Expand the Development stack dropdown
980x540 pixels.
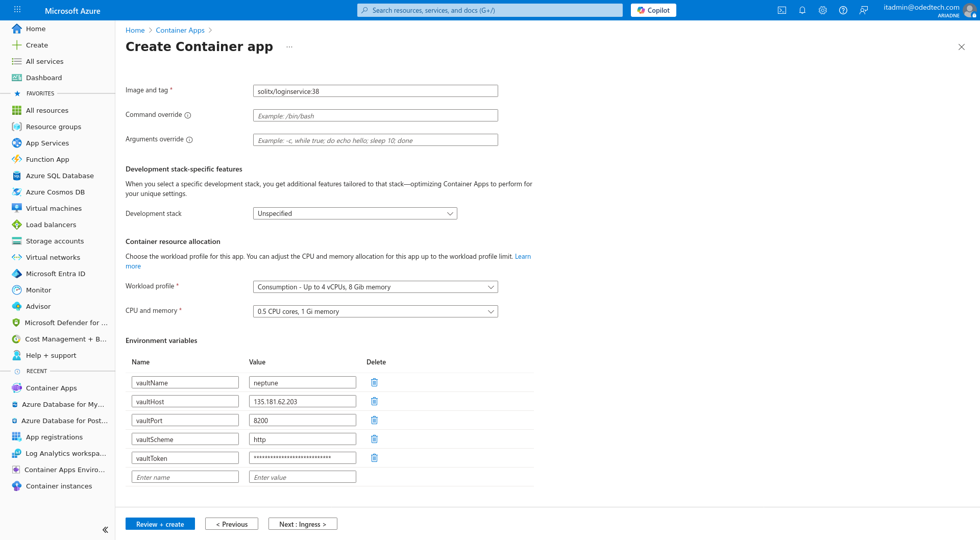click(x=355, y=213)
